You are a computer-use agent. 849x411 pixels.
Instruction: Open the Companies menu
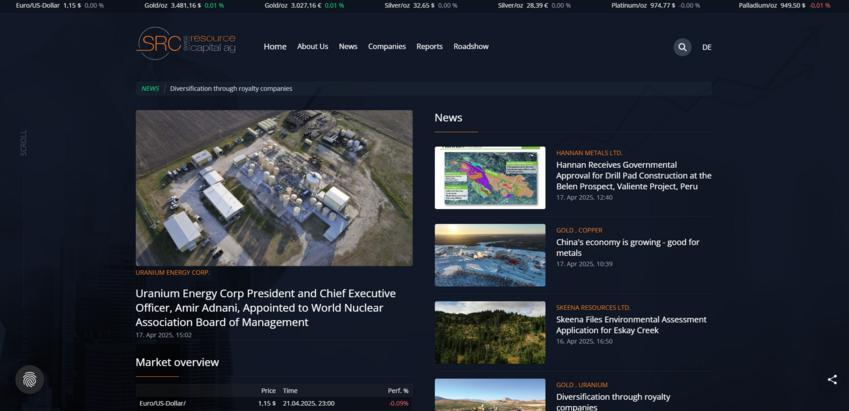[x=387, y=47]
